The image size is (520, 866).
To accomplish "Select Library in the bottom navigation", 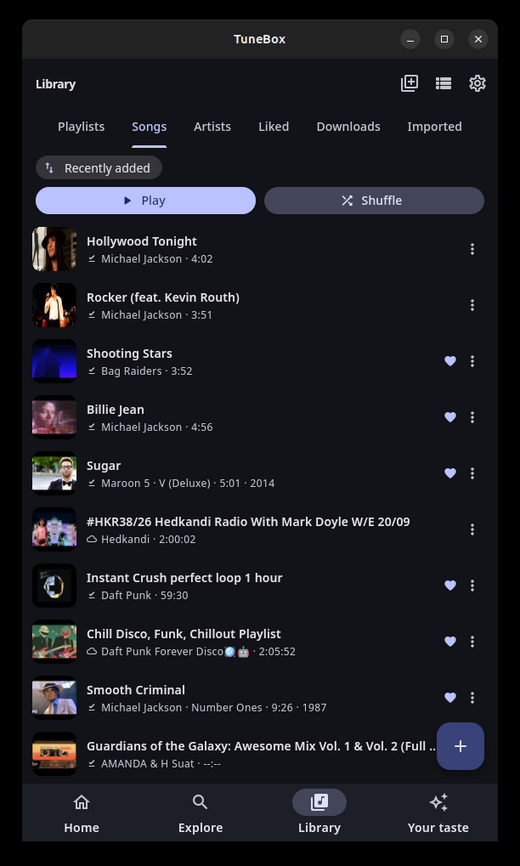I will pyautogui.click(x=319, y=813).
